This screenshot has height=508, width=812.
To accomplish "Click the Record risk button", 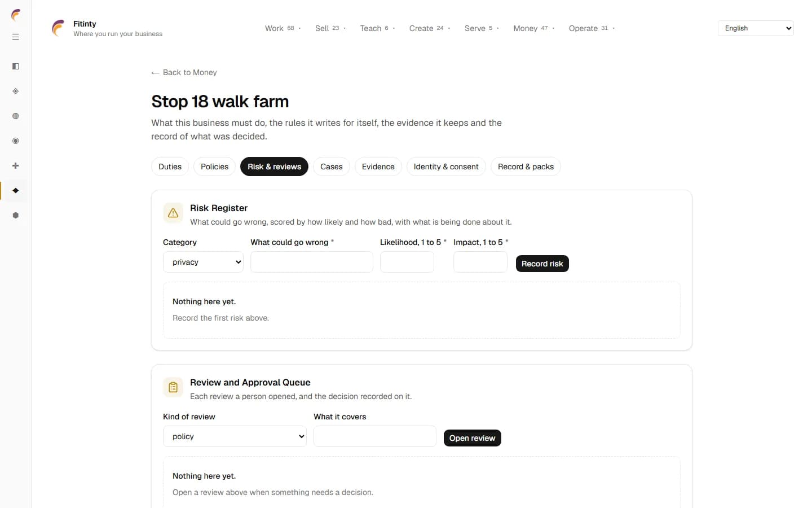I will (542, 264).
